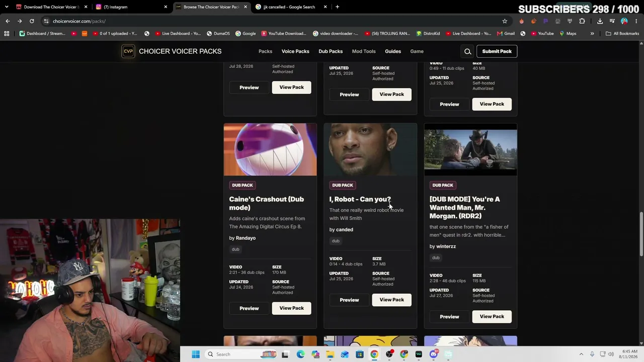Go back to the previous page

pyautogui.click(x=8, y=21)
